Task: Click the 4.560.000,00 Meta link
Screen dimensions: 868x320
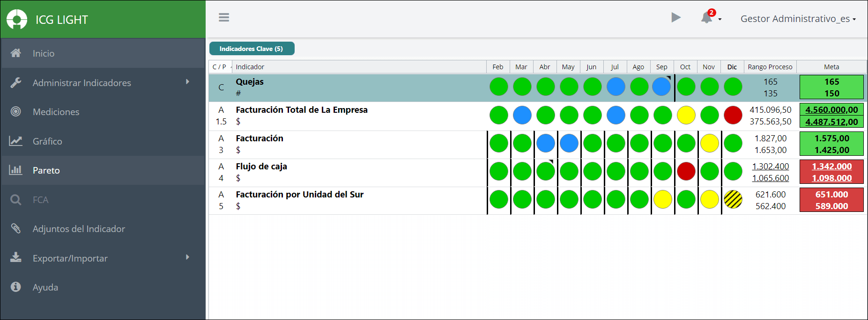Action: (831, 110)
